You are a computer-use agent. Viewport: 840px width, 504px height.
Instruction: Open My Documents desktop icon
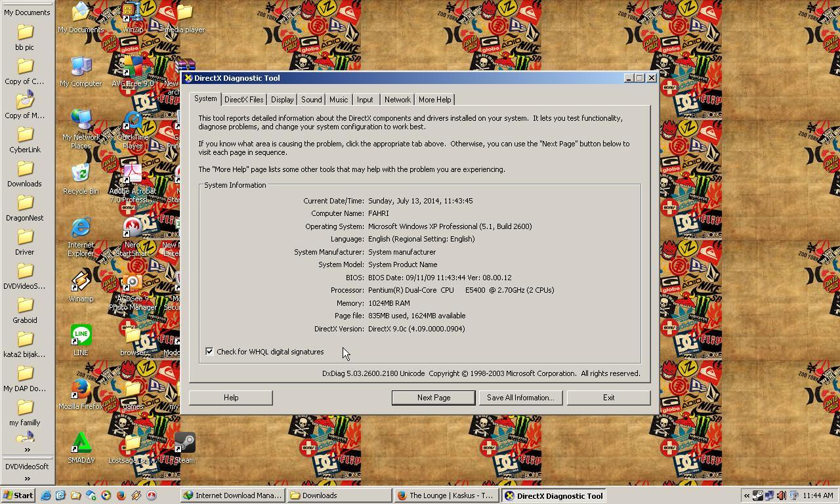(x=81, y=16)
